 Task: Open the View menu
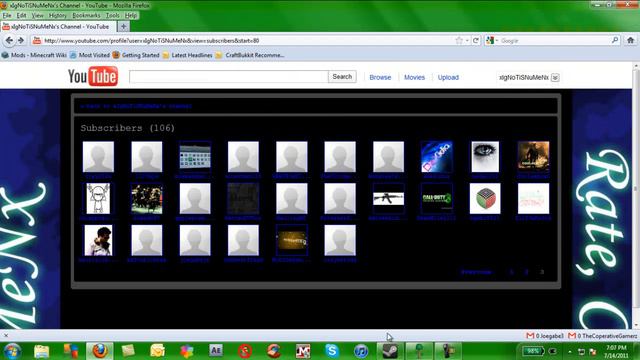pyautogui.click(x=38, y=16)
